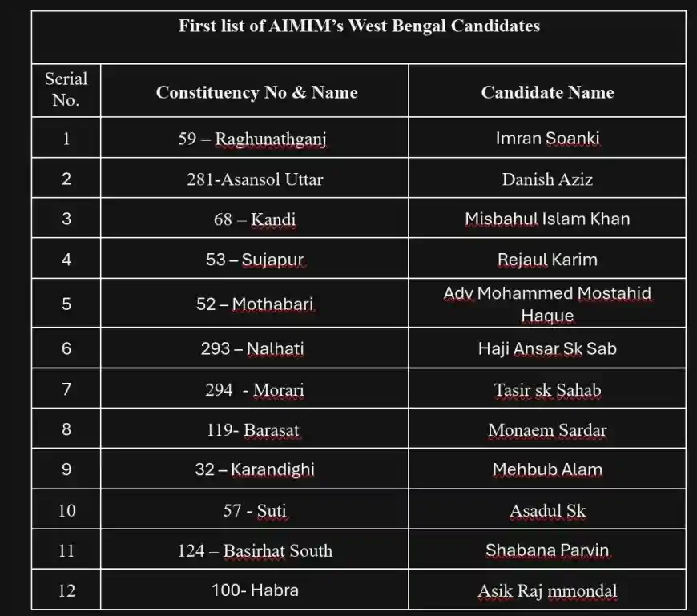
Task: Click the Rejaul Karim cell
Action: pyautogui.click(x=547, y=260)
